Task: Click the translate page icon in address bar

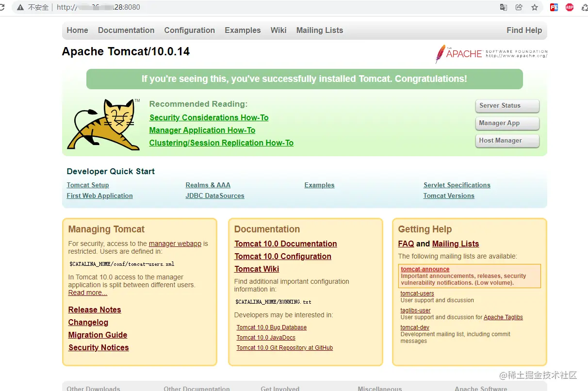Action: (x=504, y=7)
